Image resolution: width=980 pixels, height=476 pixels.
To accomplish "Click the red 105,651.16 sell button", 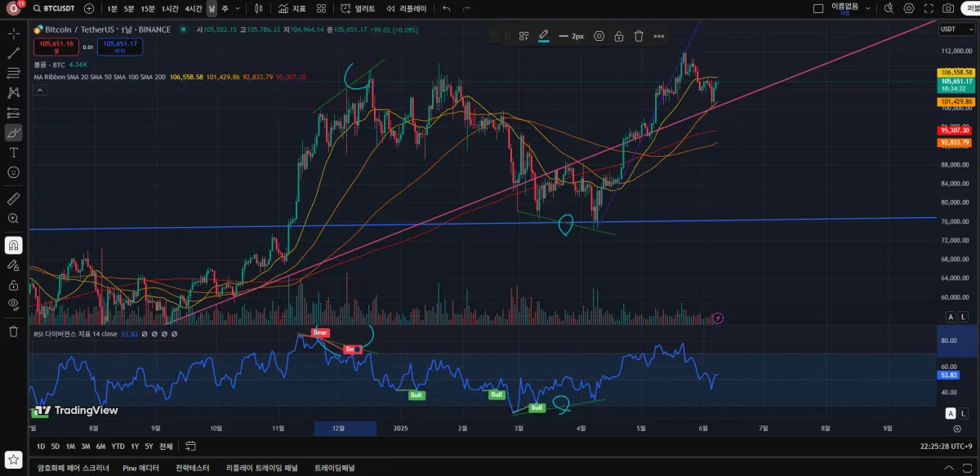I will (57, 47).
